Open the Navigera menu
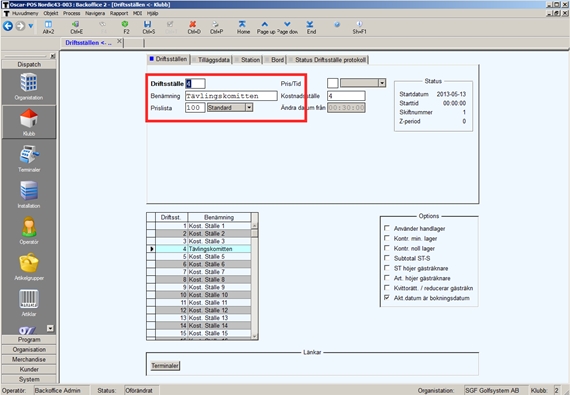The image size is (570, 395). click(95, 13)
